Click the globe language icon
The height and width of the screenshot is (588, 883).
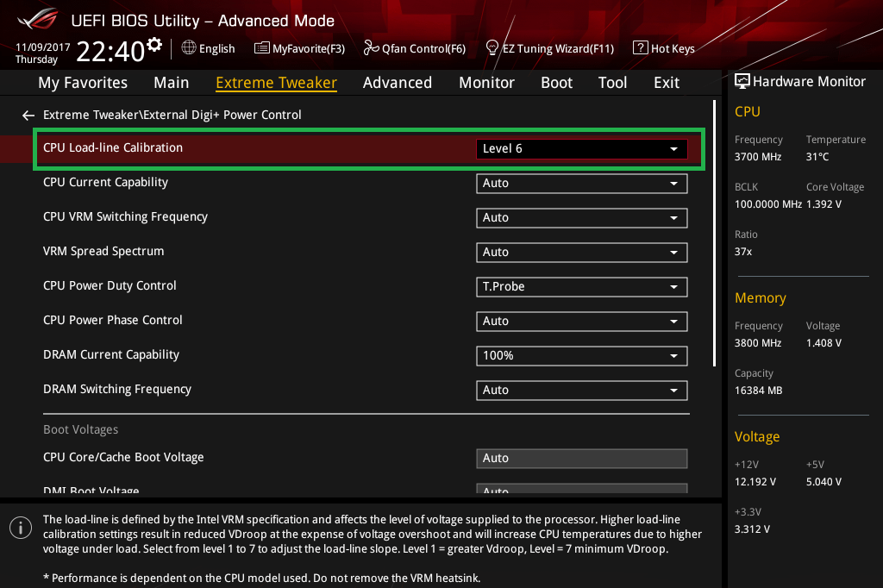point(189,48)
